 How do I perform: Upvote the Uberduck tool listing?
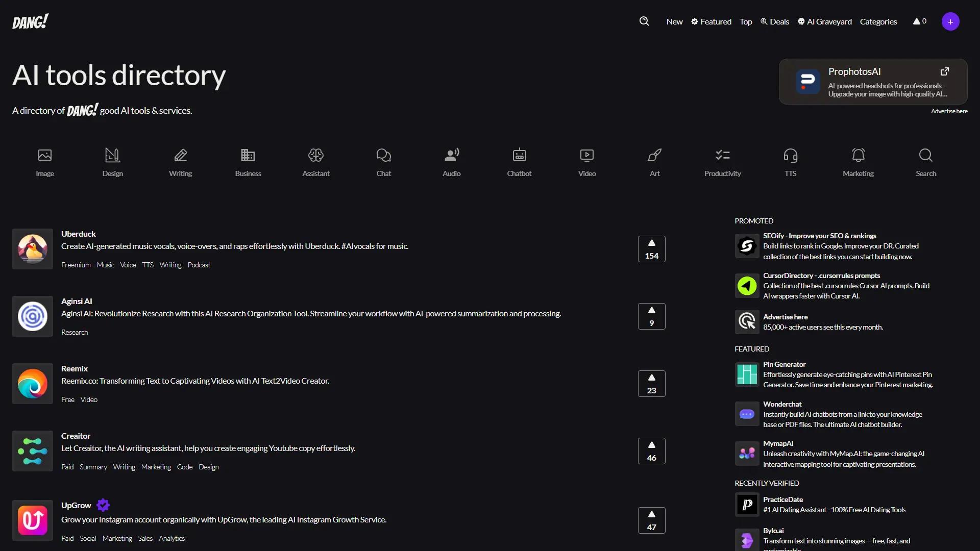651,249
